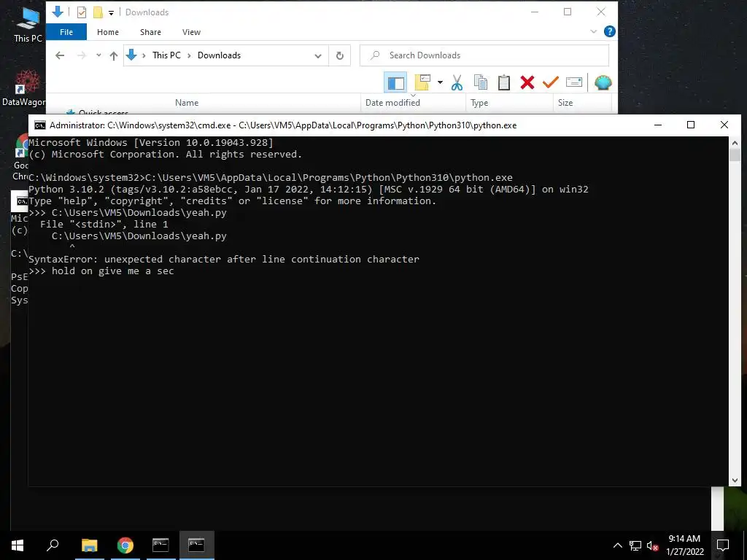This screenshot has height=560, width=747.
Task: Open Customize Quick Access Toolbar dropdown
Action: click(111, 13)
